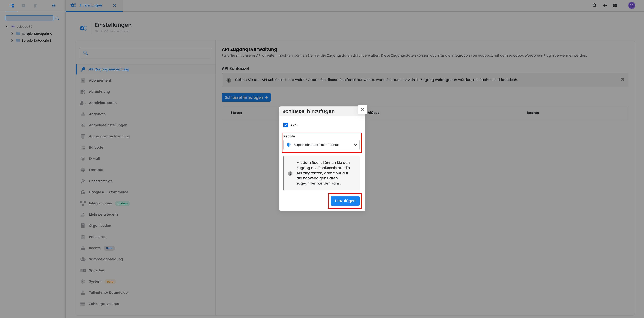Collapse the edoobo32 root node

tap(7, 27)
